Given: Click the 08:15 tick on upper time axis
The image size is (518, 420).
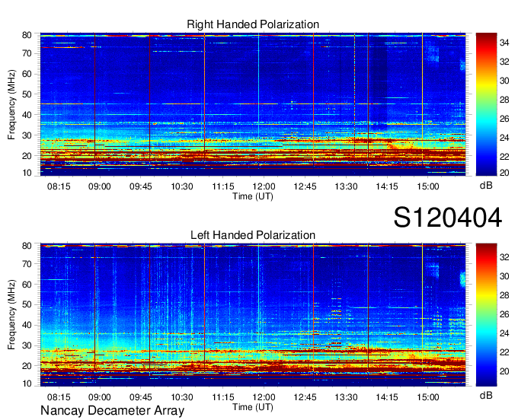Looking at the screenshot, I should pyautogui.click(x=59, y=186).
